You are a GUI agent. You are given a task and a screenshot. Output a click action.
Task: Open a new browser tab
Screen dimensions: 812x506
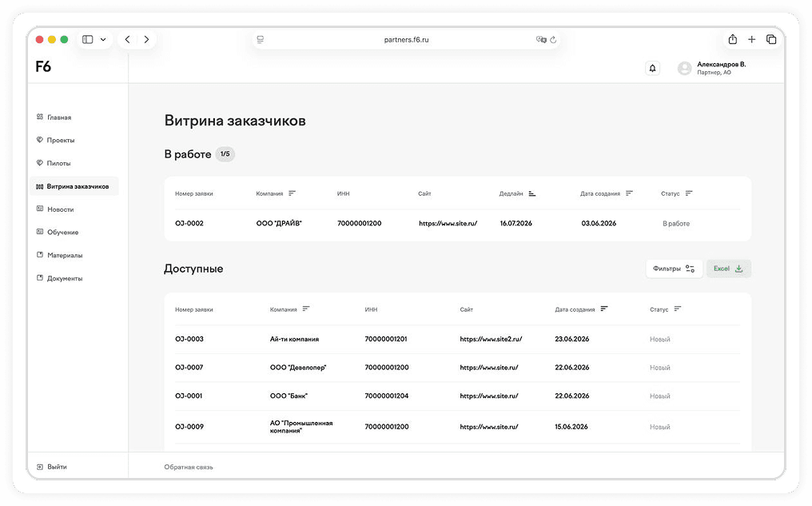click(x=752, y=39)
